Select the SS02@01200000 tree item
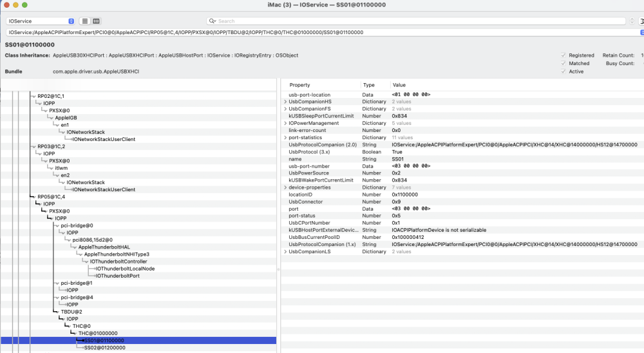644x353 pixels. click(x=105, y=348)
